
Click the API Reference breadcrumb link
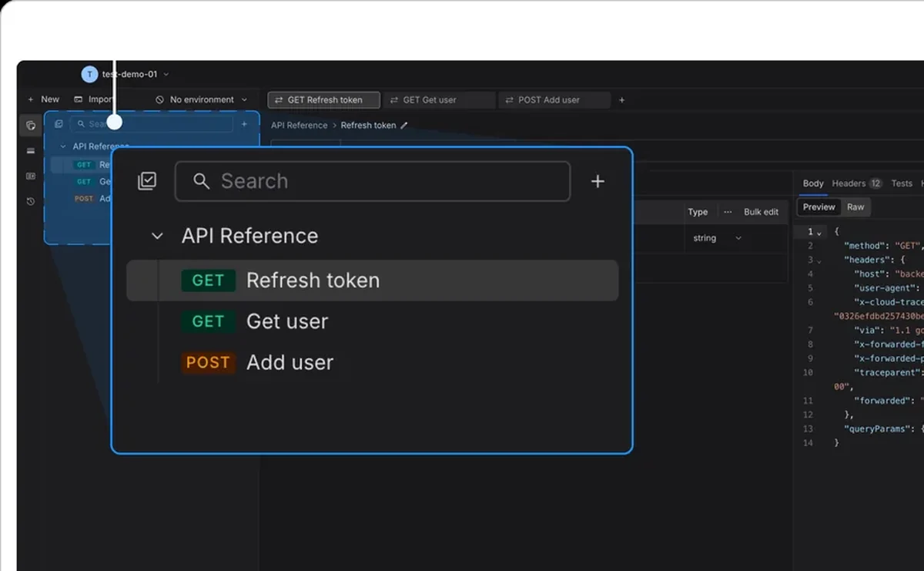299,125
